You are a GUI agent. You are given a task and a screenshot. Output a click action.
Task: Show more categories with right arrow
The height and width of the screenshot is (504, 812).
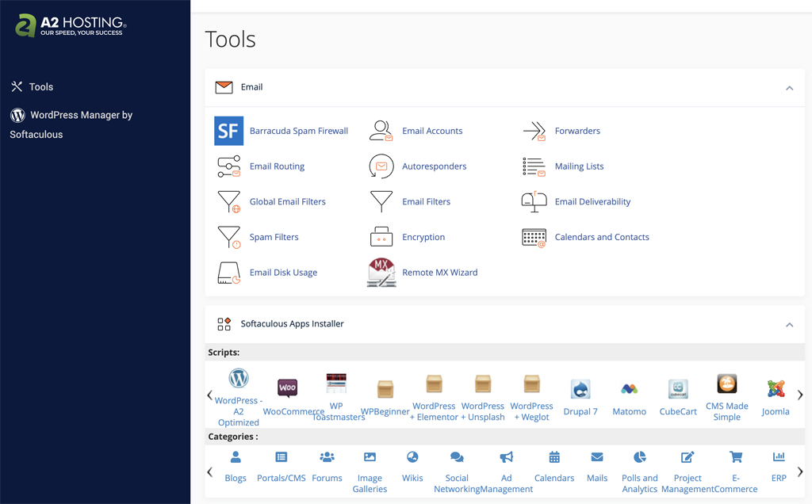(x=800, y=472)
